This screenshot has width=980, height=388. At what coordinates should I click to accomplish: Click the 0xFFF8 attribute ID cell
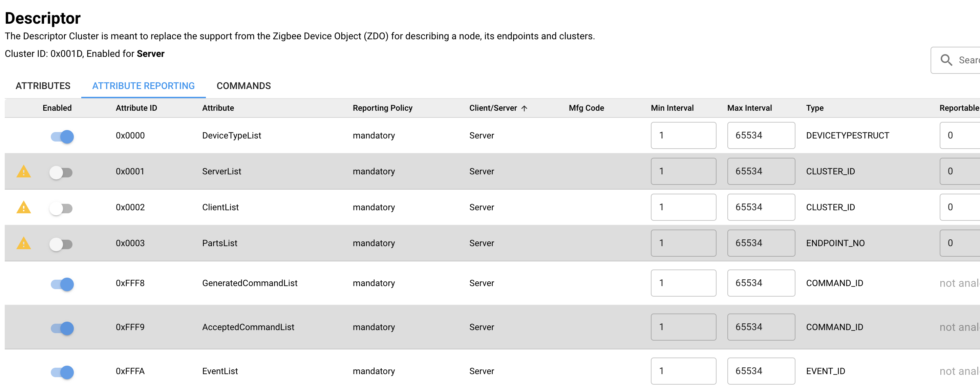click(130, 283)
